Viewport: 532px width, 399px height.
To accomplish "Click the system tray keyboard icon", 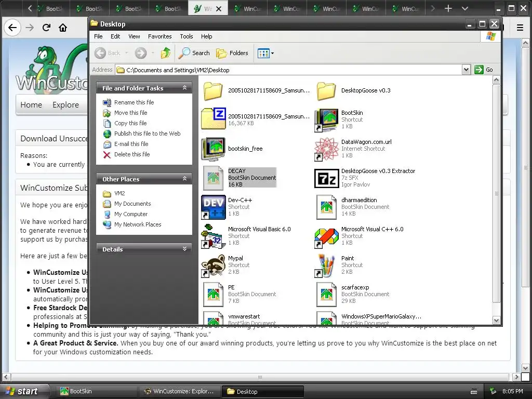I will tap(474, 392).
